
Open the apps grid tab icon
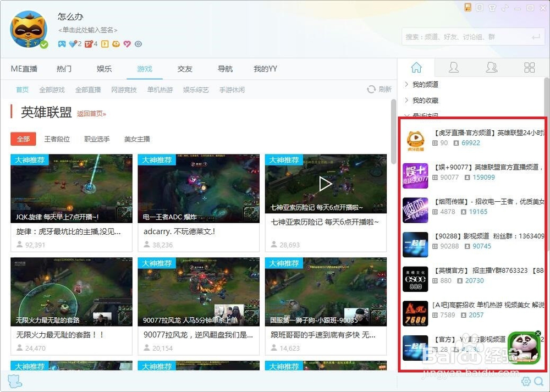tap(529, 67)
